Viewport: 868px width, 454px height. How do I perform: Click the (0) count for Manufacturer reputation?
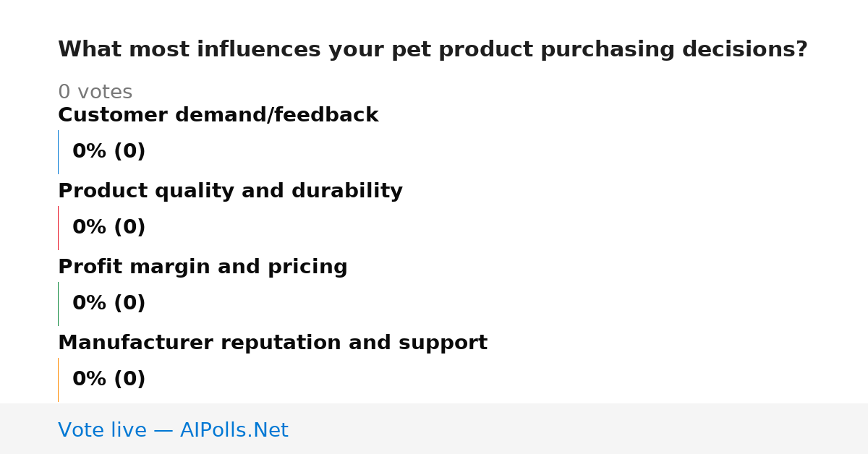(x=129, y=379)
